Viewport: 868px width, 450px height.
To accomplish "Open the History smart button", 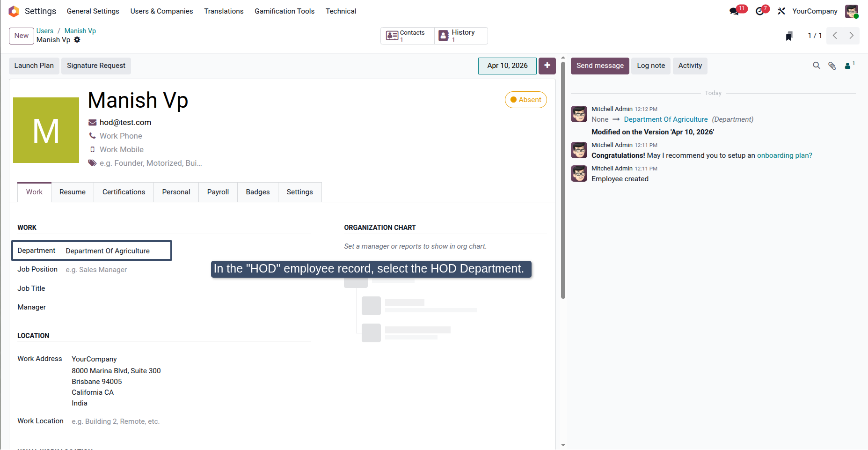I will [x=461, y=36].
